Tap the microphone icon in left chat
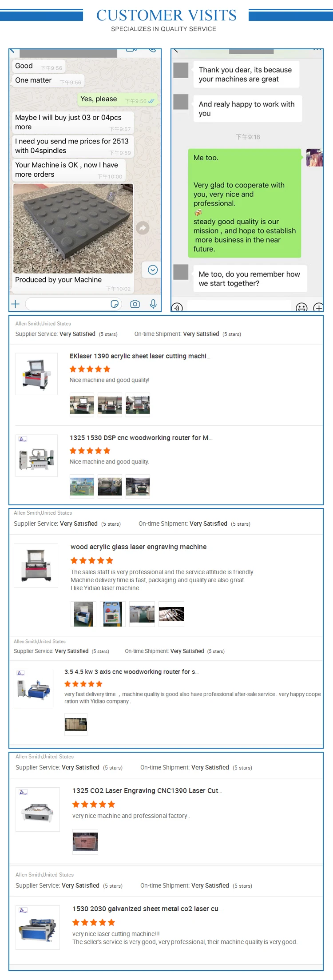This screenshot has width=333, height=980. [153, 304]
